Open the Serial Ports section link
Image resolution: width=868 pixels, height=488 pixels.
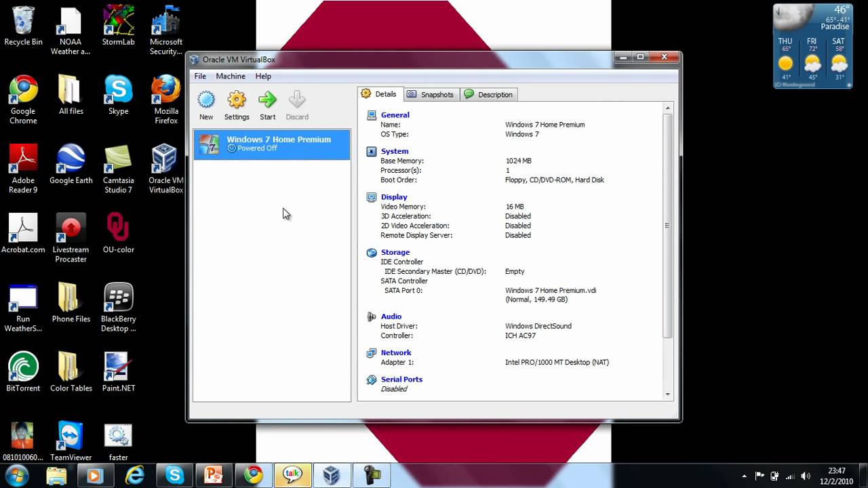click(401, 380)
